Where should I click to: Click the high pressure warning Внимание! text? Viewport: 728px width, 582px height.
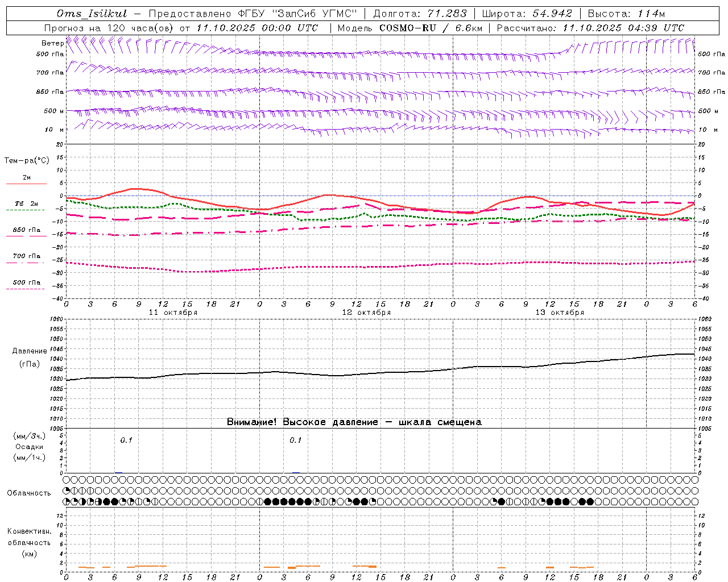[x=354, y=422]
